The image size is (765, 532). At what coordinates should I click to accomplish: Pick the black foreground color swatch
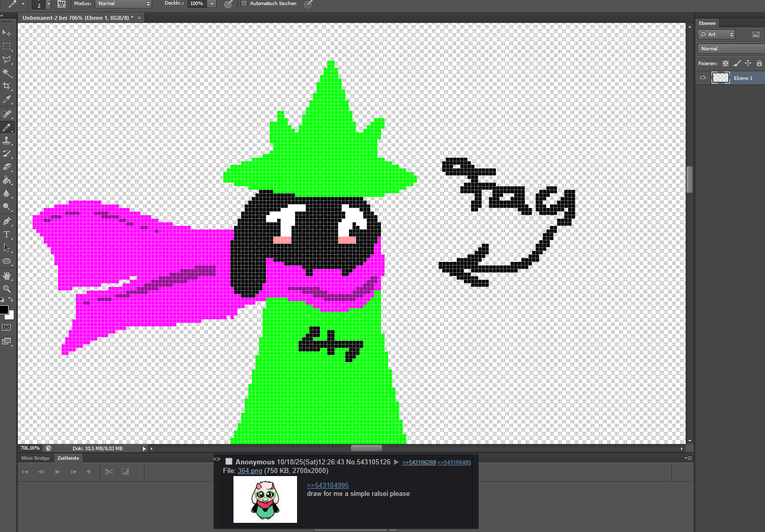click(4, 309)
